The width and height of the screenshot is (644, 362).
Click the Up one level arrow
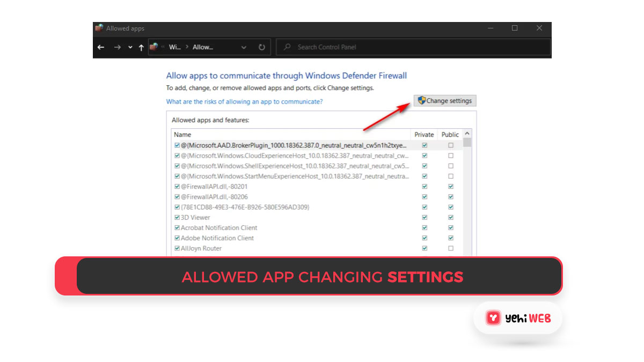(141, 47)
